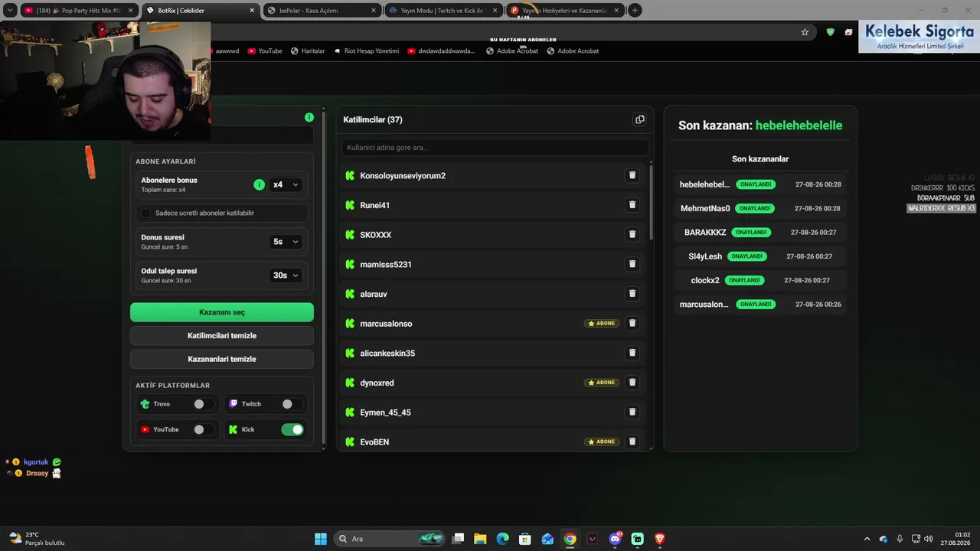Click 'Kazananlari temizle' button
Screen dimensions: 980x551
tap(222, 359)
